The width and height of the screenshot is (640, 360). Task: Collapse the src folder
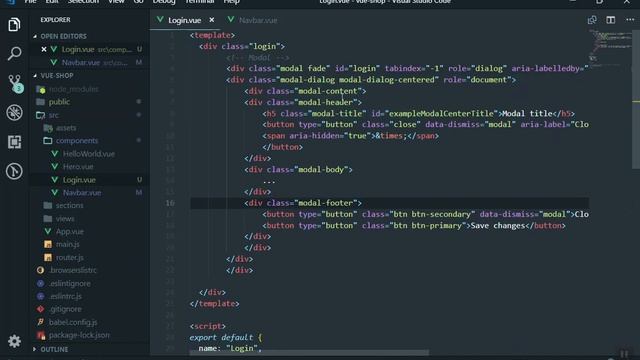point(53,115)
